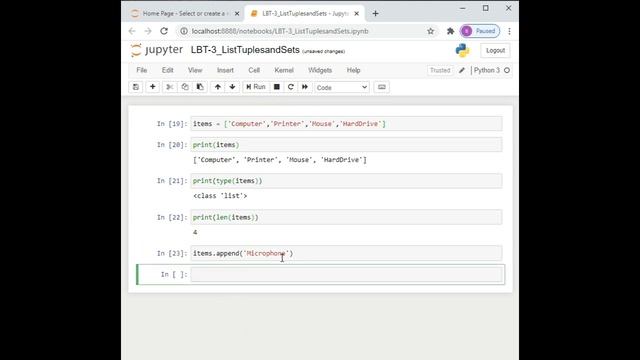Open the extensions puzzle icon
The image size is (640, 360).
(x=450, y=31)
